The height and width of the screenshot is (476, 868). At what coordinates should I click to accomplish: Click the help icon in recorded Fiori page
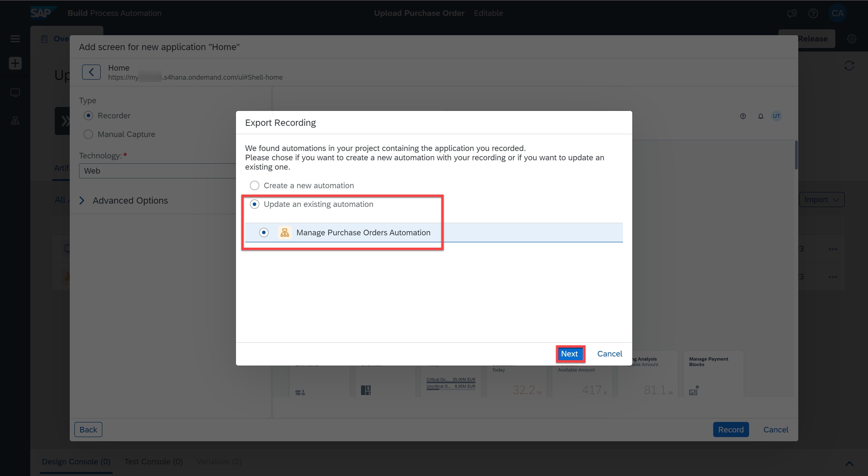point(743,116)
